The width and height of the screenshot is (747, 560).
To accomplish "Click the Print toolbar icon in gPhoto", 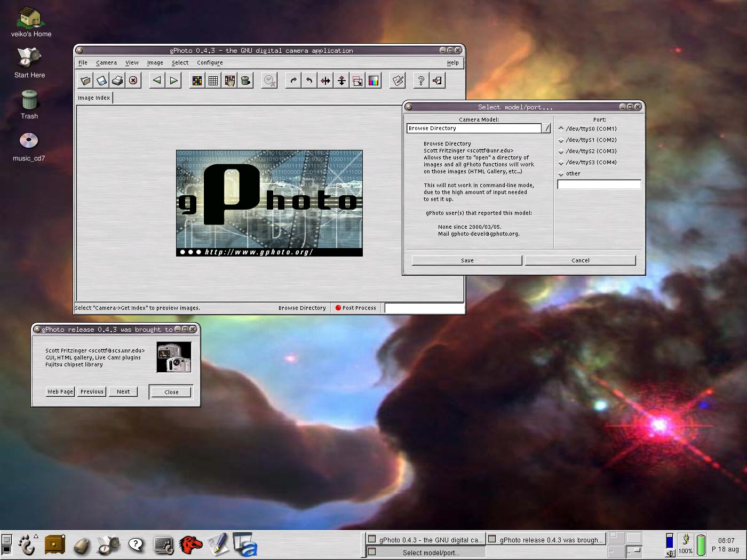I will [117, 81].
